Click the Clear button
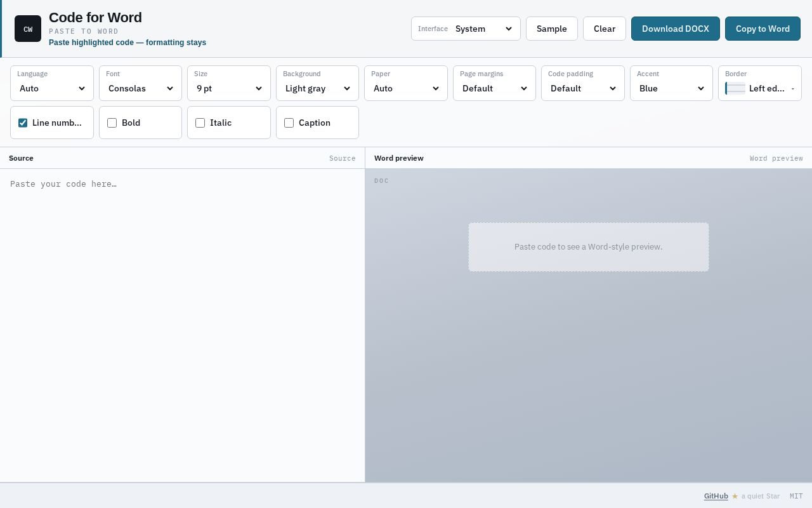 coord(605,29)
